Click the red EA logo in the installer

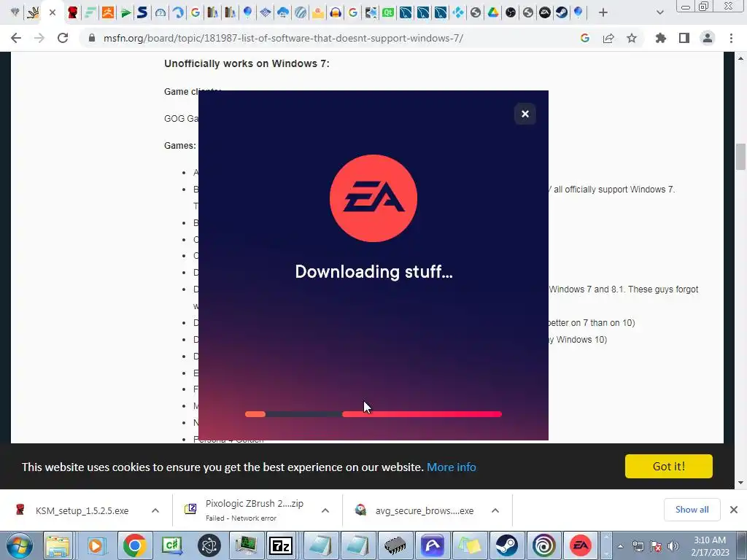click(373, 198)
